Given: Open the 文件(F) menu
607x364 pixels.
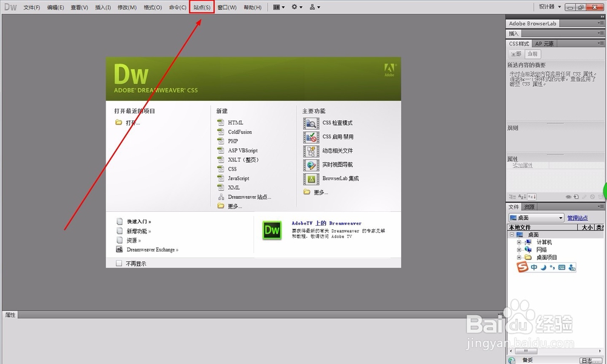Looking at the screenshot, I should click(32, 7).
